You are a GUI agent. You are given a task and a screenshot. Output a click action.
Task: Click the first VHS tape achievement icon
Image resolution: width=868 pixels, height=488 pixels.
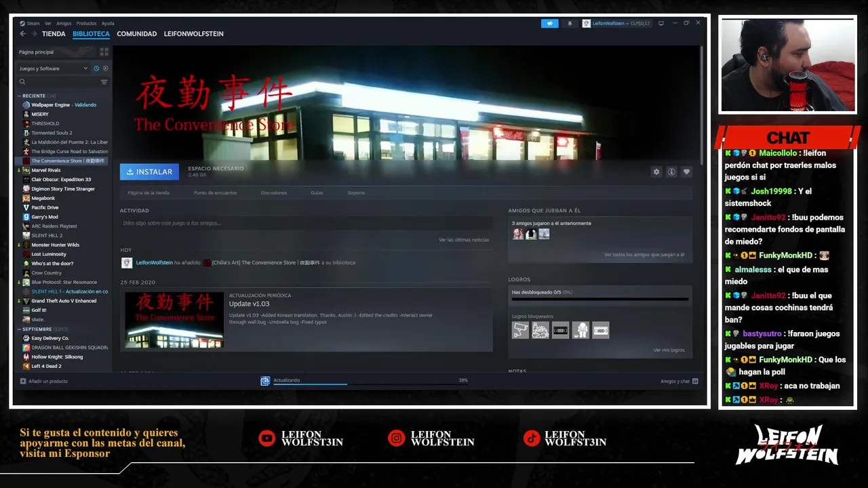pyautogui.click(x=560, y=330)
